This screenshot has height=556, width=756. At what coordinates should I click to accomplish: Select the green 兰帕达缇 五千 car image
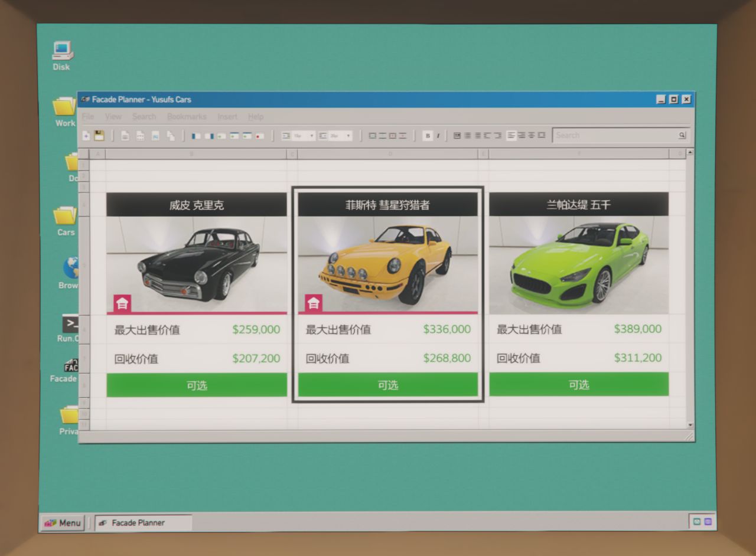[579, 264]
